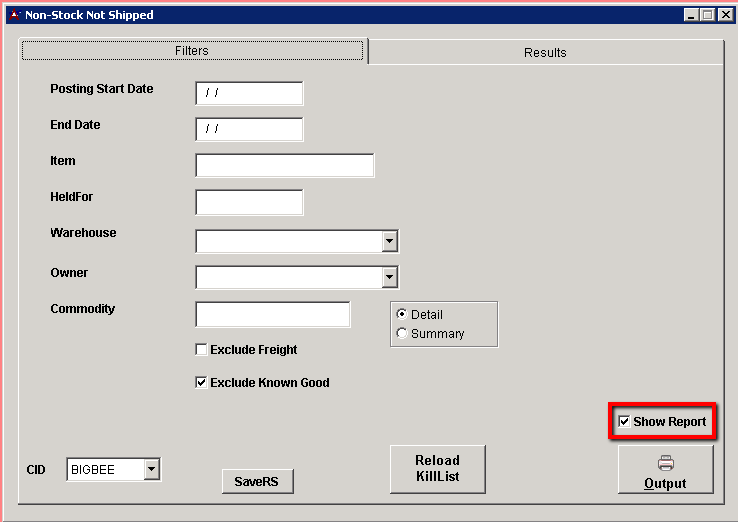Click into the Commodity text box
This screenshot has height=522, width=738.
pos(273,314)
